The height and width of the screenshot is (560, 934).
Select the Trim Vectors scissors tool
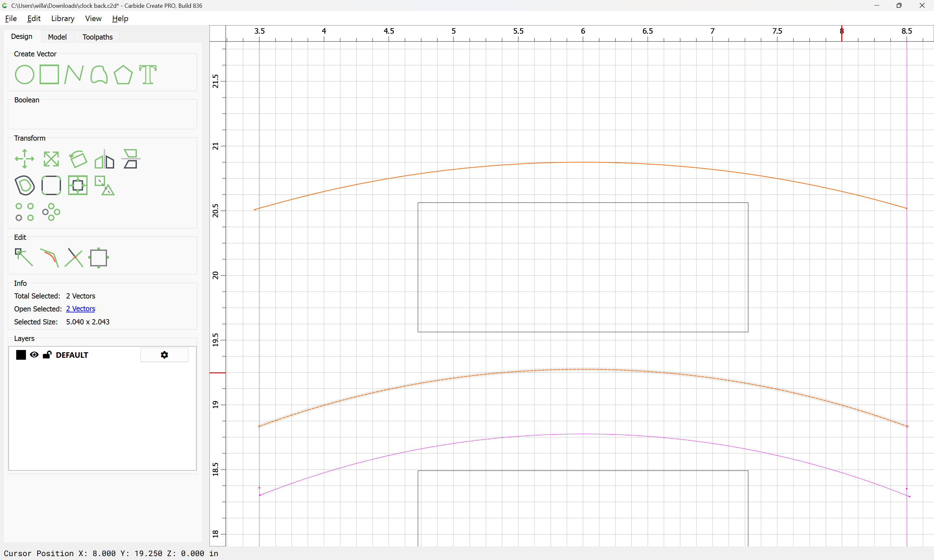click(x=74, y=258)
